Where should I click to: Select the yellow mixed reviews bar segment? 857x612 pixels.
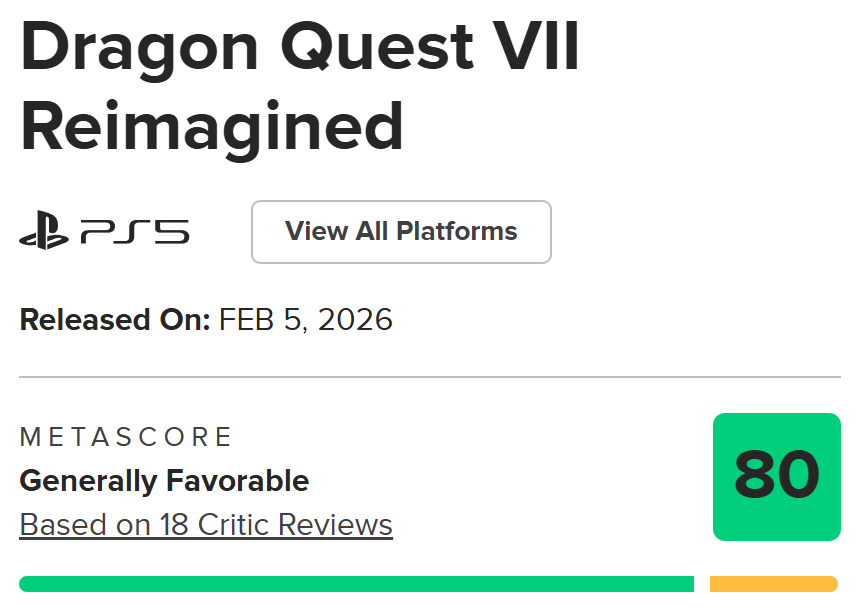(773, 584)
